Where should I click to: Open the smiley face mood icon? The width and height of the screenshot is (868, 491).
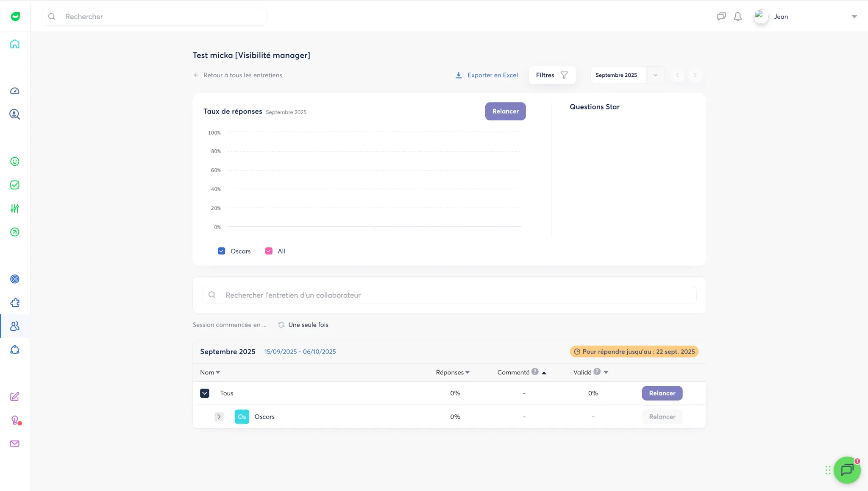(15, 162)
